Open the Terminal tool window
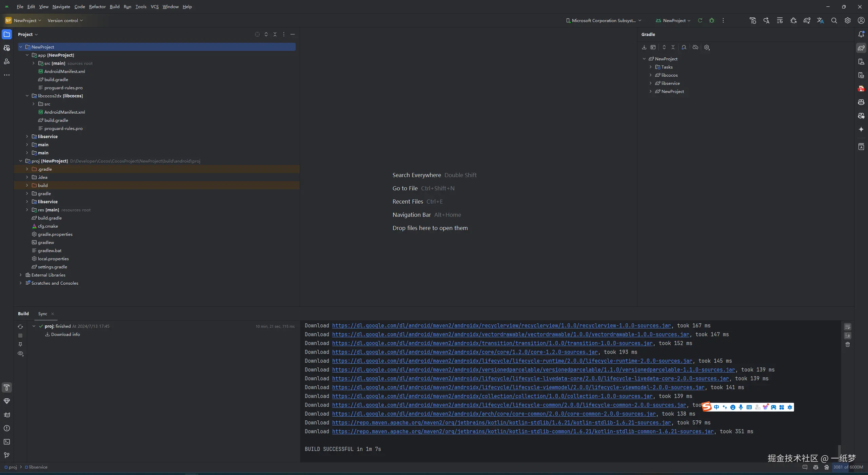This screenshot has width=868, height=475. (x=7, y=442)
